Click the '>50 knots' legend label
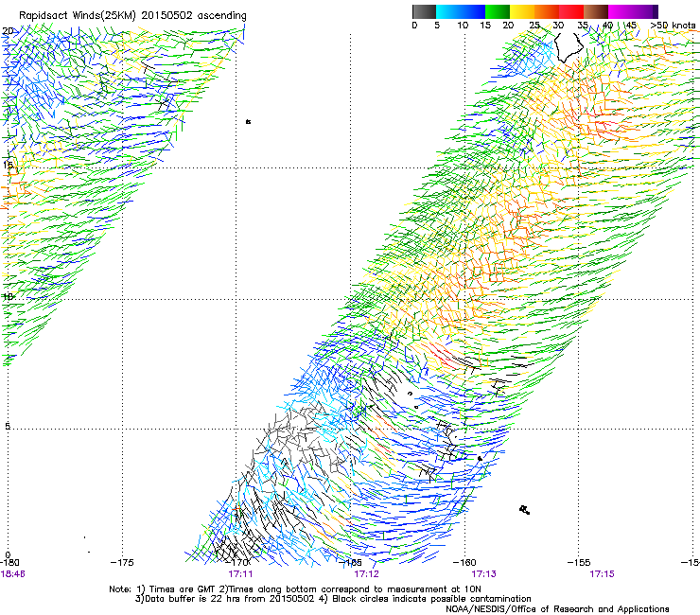 click(x=673, y=26)
